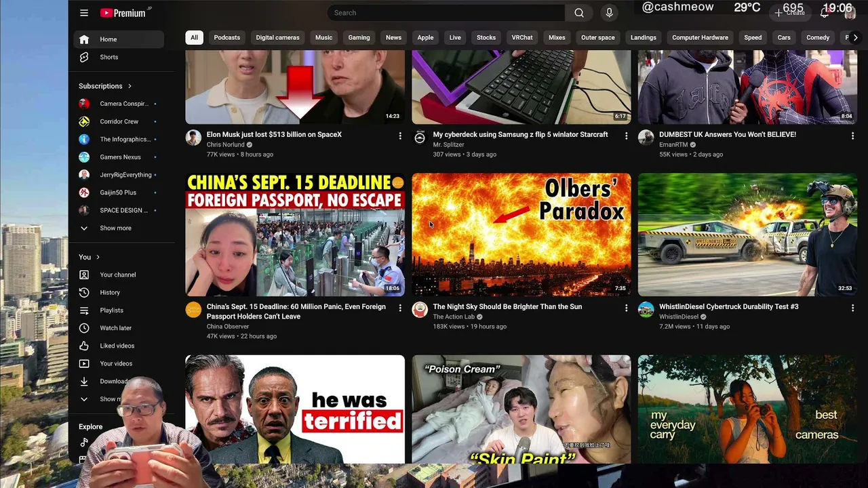The height and width of the screenshot is (488, 868).
Task: Click avatar beside DUMBEST UK Answers title
Action: (646, 138)
